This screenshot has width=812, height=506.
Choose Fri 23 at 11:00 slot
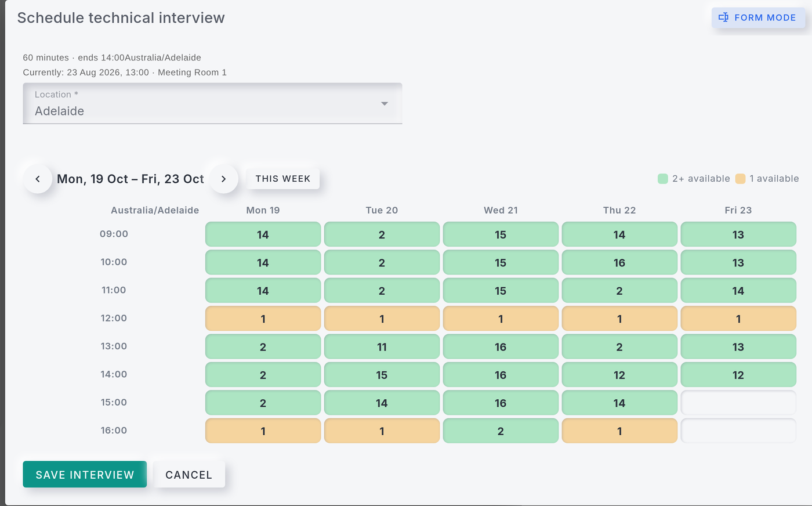tap(738, 291)
